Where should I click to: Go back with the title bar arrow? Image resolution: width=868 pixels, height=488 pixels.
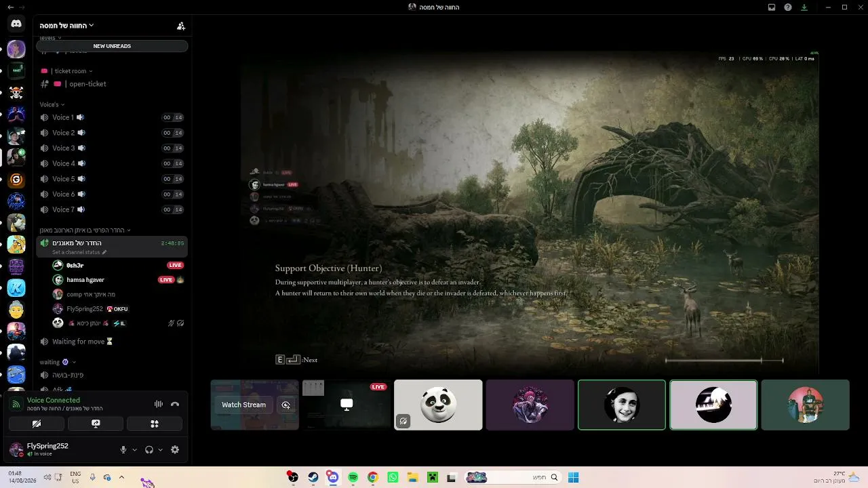pos(10,7)
